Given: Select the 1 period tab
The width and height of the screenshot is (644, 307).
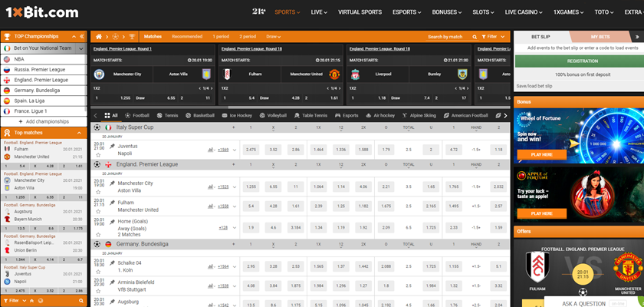Looking at the screenshot, I should point(221,37).
